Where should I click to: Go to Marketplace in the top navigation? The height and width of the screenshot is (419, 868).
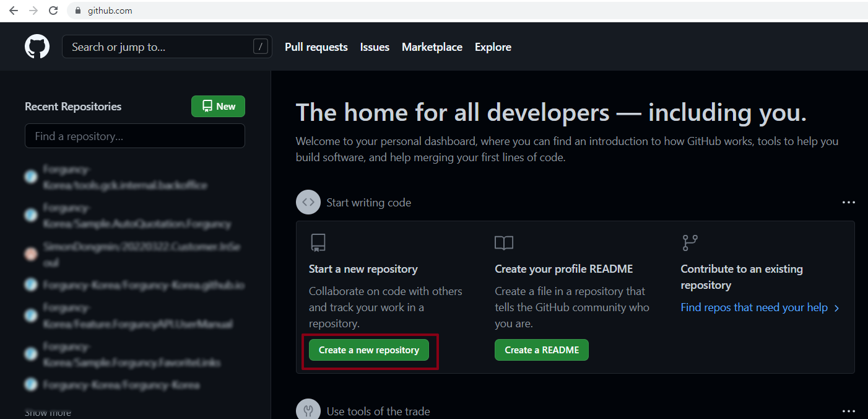tap(432, 47)
